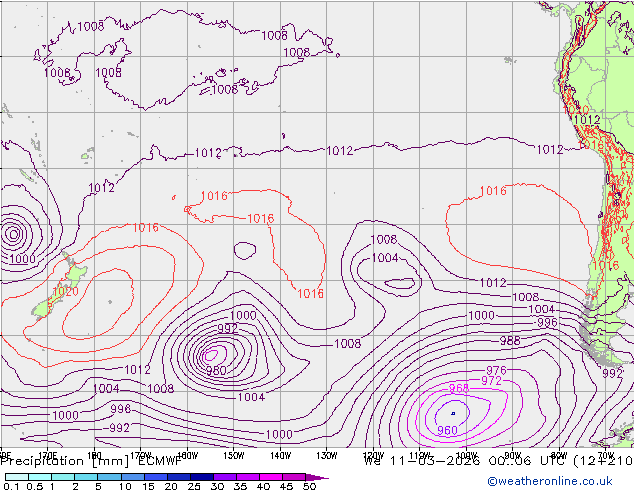Click the New Zealand South Island landmass
634x490 pixels.
click(x=49, y=303)
